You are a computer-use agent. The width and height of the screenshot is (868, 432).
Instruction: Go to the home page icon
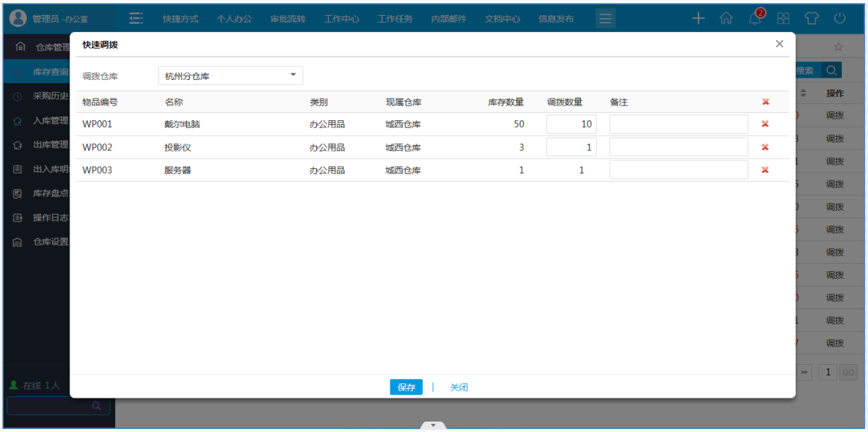click(725, 19)
